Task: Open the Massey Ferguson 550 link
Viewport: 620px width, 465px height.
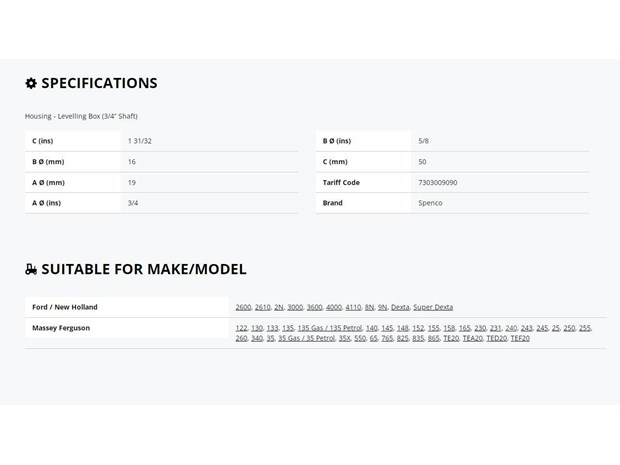Action: click(360, 338)
